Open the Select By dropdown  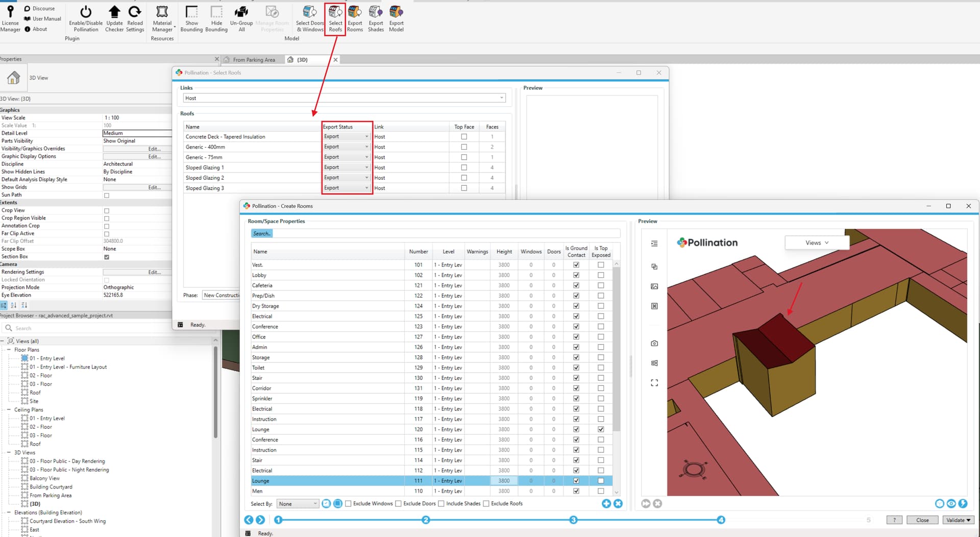(x=298, y=504)
